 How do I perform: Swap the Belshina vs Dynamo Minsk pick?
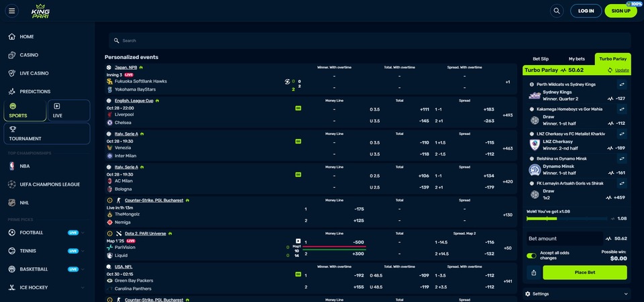pos(622,158)
